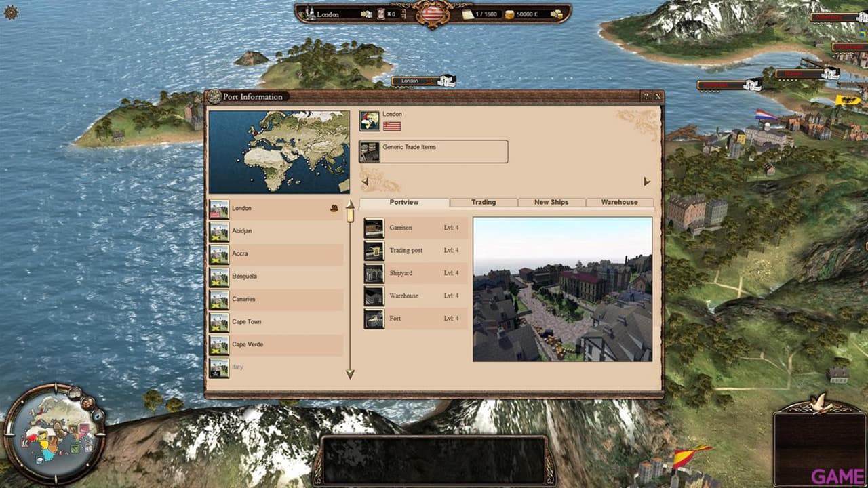The height and width of the screenshot is (488, 868).
Task: Switch to the Trading tab
Action: click(484, 202)
